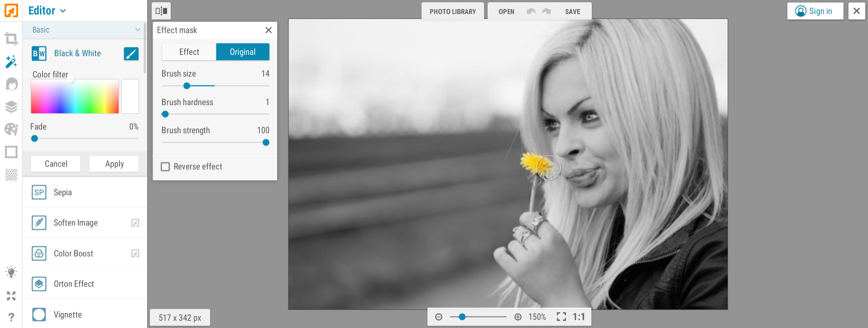This screenshot has width=868, height=328.
Task: Select the Original mask mode
Action: 243,52
